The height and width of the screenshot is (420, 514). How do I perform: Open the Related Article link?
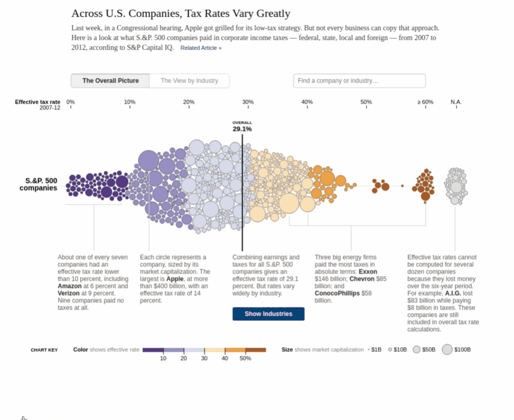coord(201,47)
